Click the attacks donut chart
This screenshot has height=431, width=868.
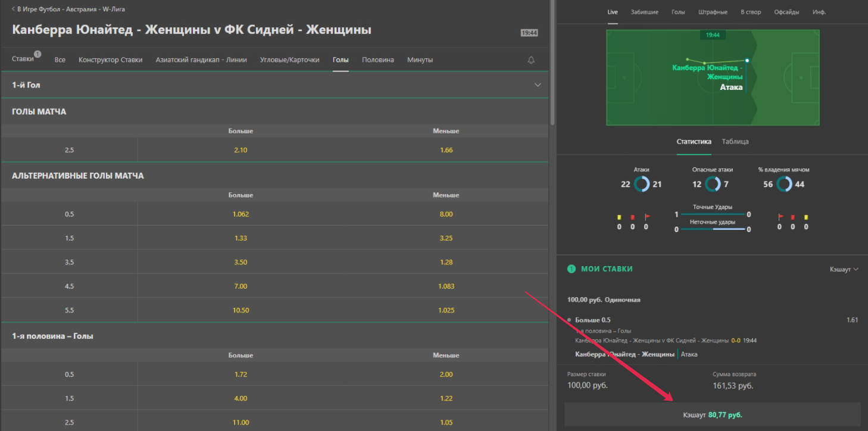641,184
